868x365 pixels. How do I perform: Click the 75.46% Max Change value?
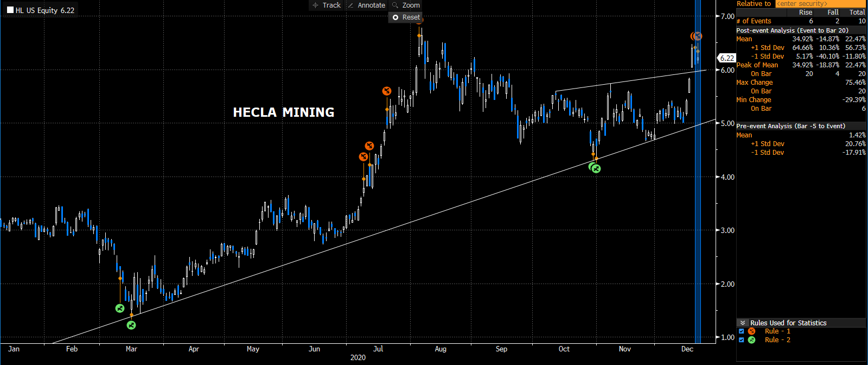(x=856, y=83)
